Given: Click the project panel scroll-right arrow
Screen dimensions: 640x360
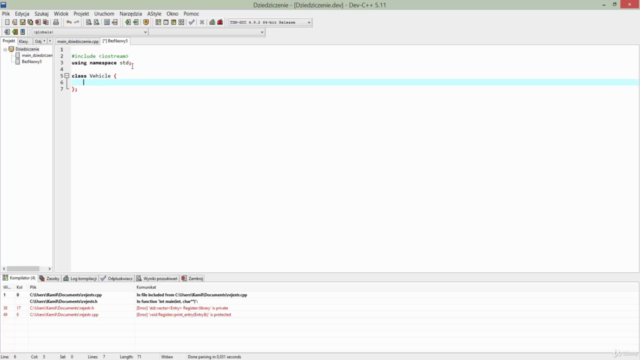Looking at the screenshot, I should click(x=49, y=269).
